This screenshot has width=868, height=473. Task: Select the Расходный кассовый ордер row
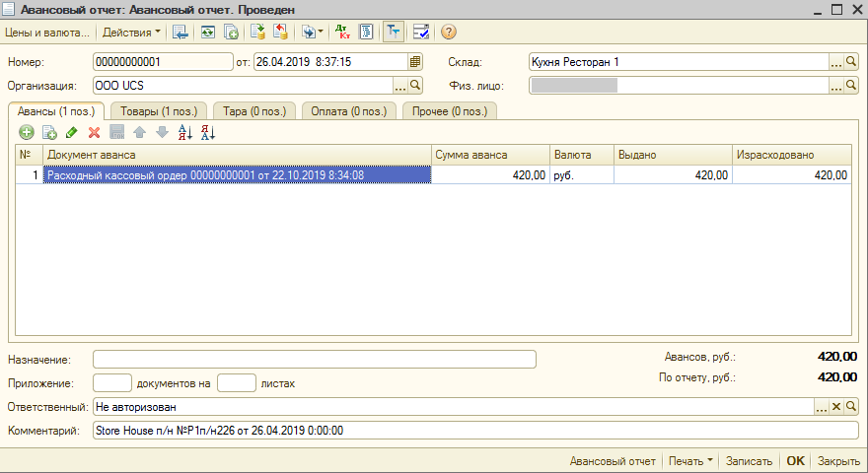(x=237, y=174)
